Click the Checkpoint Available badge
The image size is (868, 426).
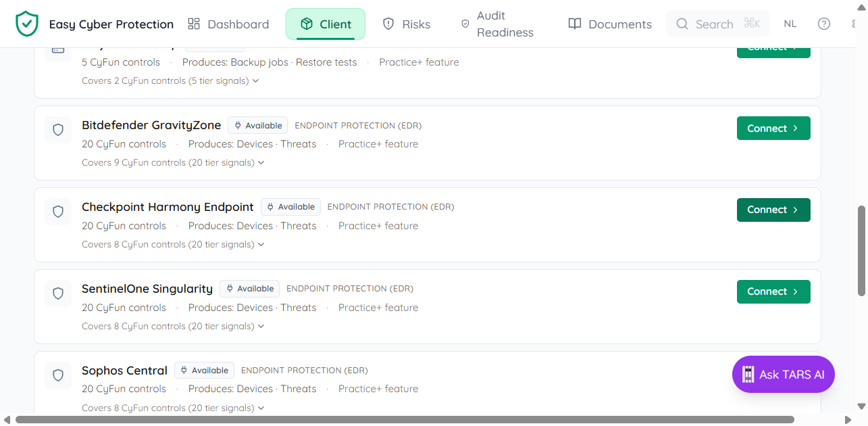pos(290,207)
